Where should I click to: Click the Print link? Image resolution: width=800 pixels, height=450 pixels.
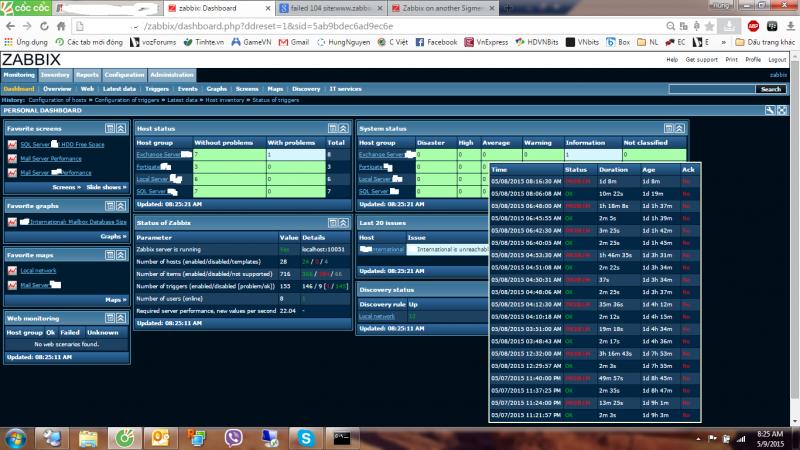(x=732, y=60)
